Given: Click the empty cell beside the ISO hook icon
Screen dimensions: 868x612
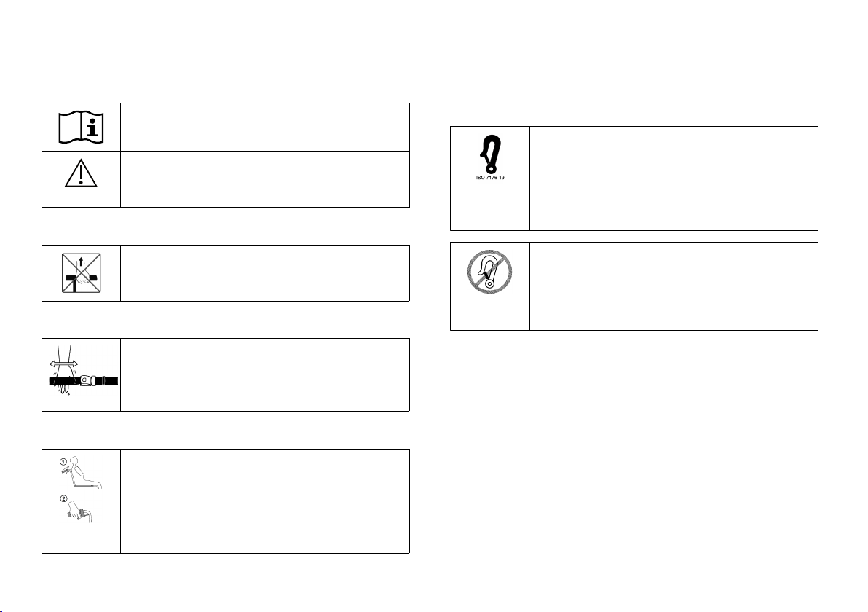Looking at the screenshot, I should 674,178.
